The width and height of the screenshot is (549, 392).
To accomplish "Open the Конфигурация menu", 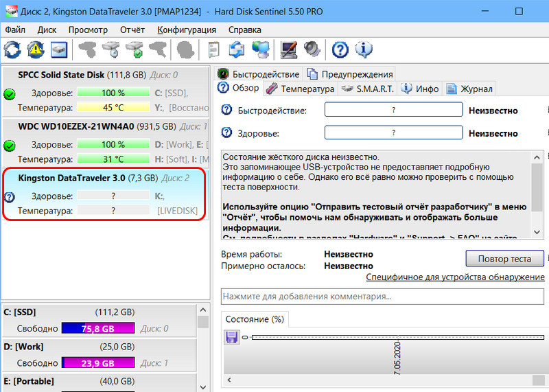I will 187,30.
